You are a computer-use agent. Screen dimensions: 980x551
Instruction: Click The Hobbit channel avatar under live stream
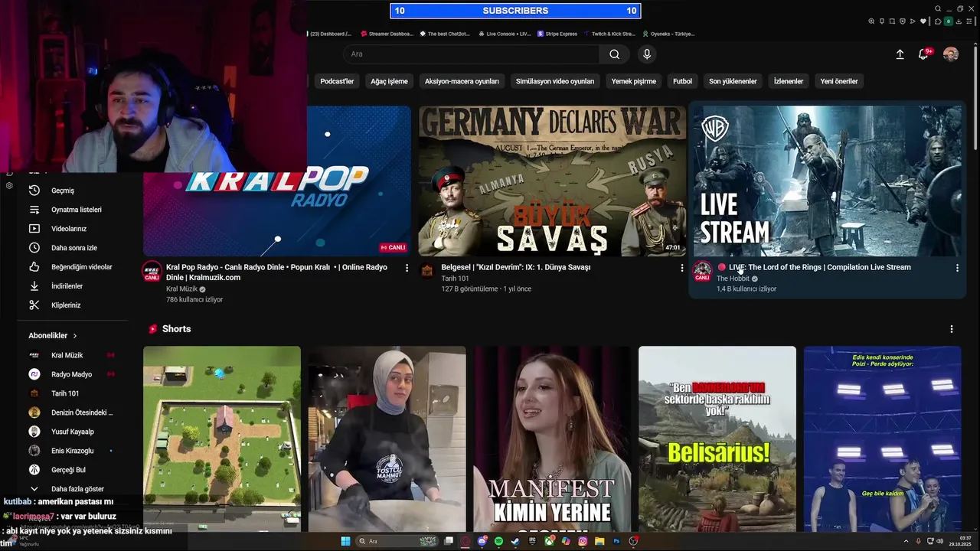pos(702,272)
